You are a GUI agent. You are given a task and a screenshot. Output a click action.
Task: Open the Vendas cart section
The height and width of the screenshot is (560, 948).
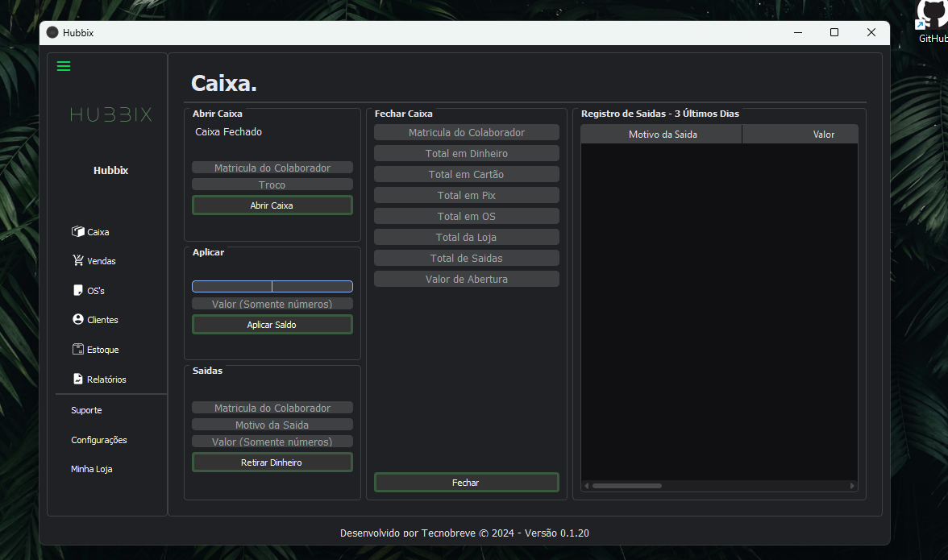pyautogui.click(x=94, y=261)
